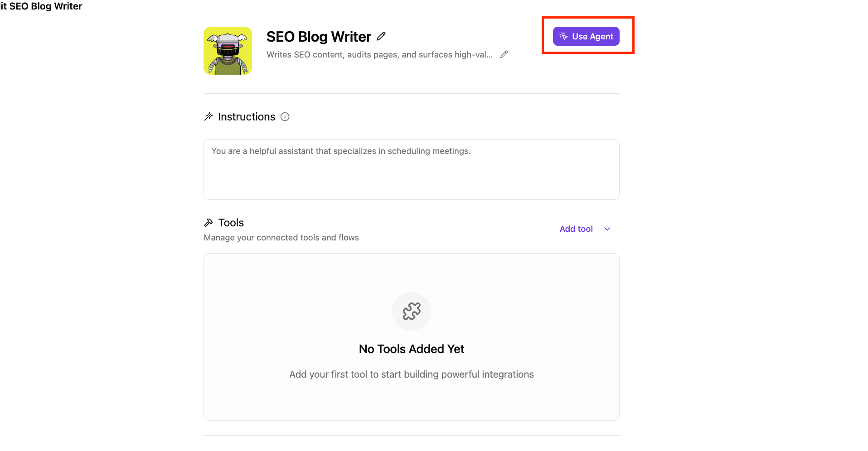This screenshot has width=868, height=451.
Task: Click the Use Agent button
Action: [586, 36]
